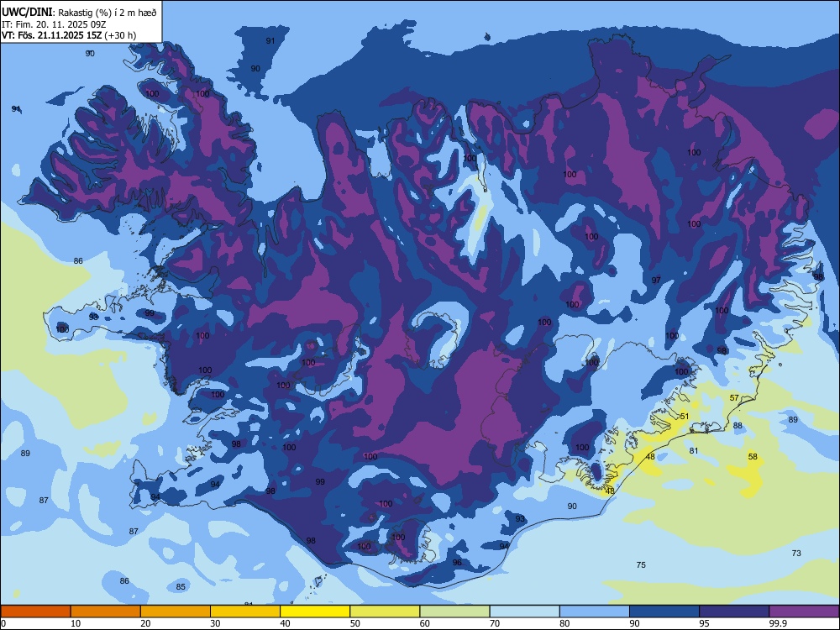Click the dark orange 0–10 legend swatch
The width and height of the screenshot is (840, 630).
[35, 612]
